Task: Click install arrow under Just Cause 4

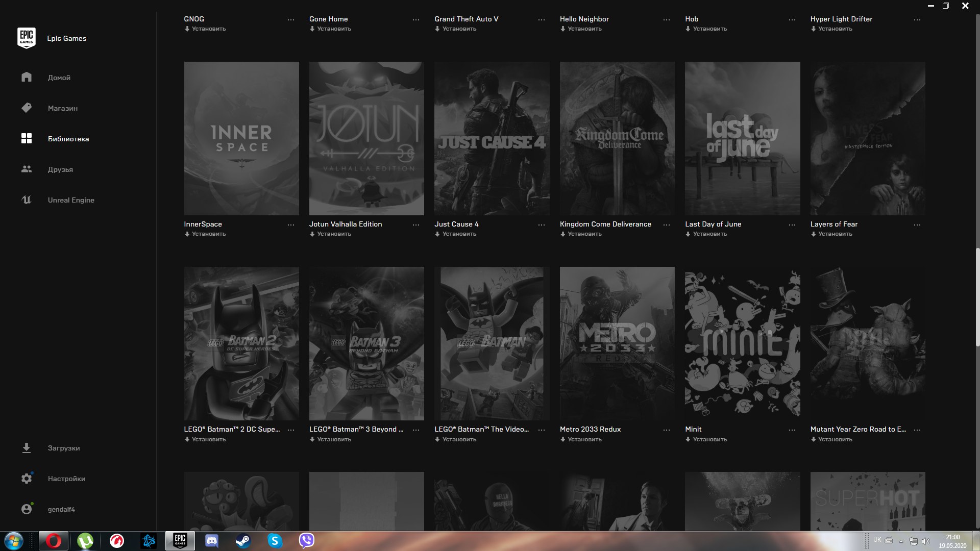Action: point(437,234)
